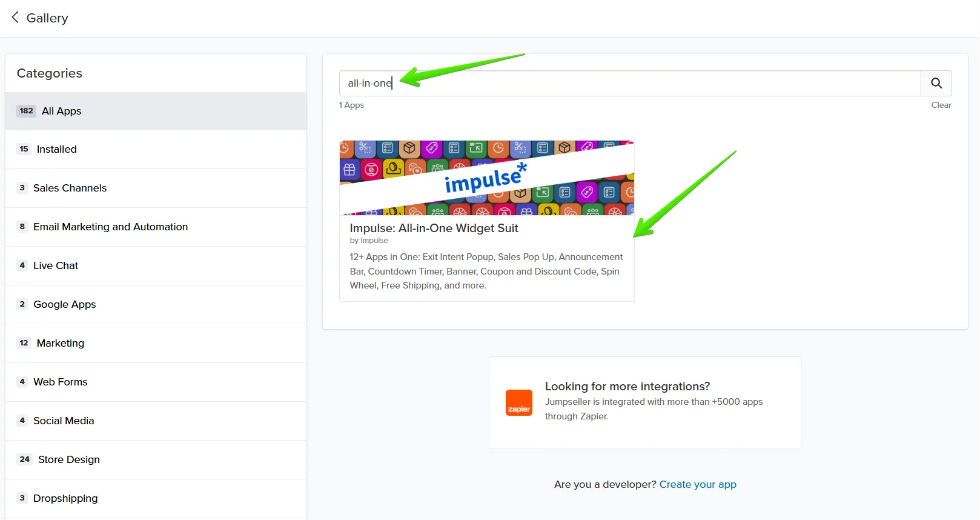Viewport: 980px width, 520px height.
Task: Focus the app search field
Action: tap(630, 83)
